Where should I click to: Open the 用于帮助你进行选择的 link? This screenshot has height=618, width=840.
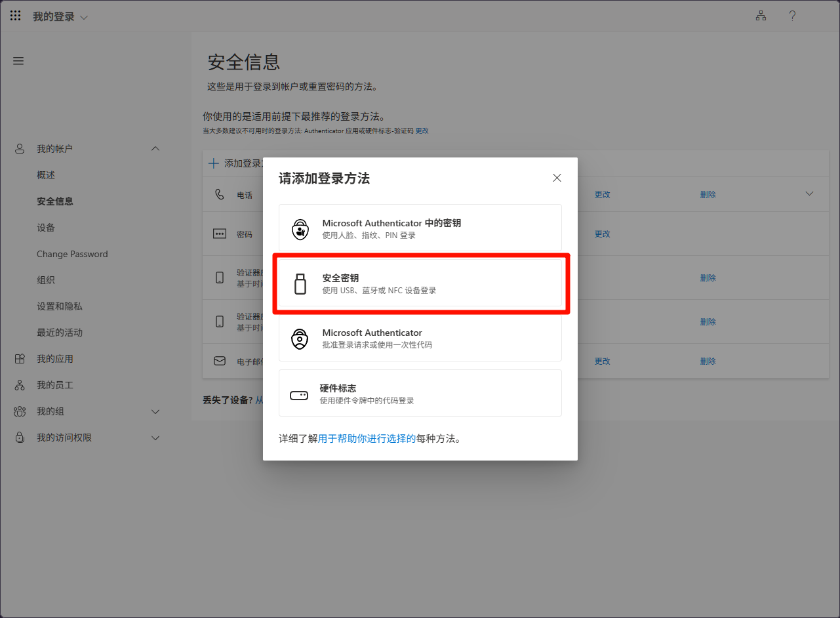(x=367, y=439)
